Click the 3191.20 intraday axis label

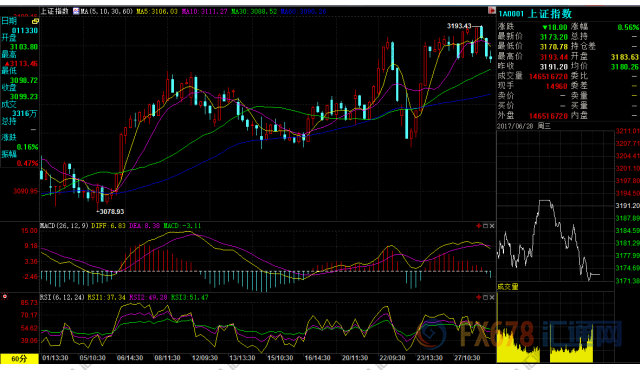point(628,206)
